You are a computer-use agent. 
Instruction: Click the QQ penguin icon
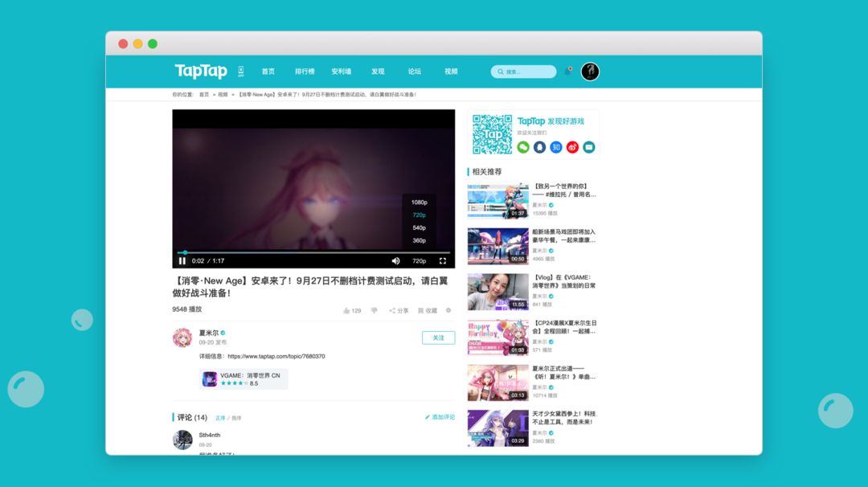[x=540, y=147]
